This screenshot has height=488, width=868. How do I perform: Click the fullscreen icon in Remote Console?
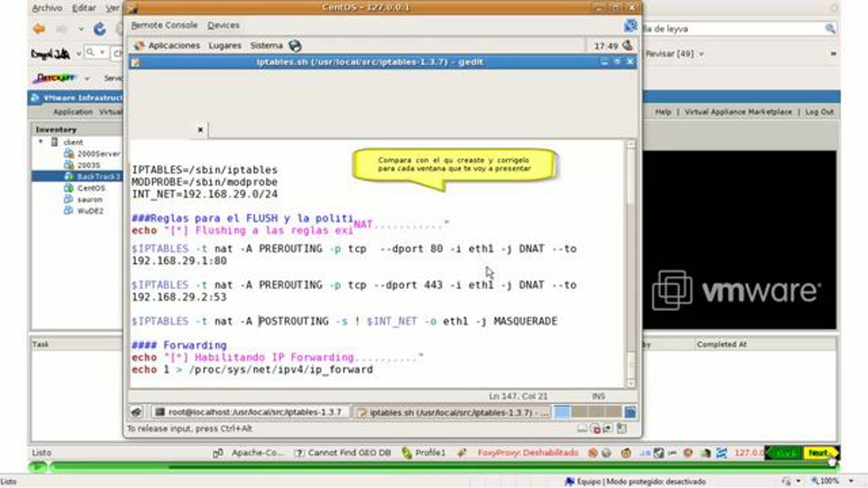point(630,25)
